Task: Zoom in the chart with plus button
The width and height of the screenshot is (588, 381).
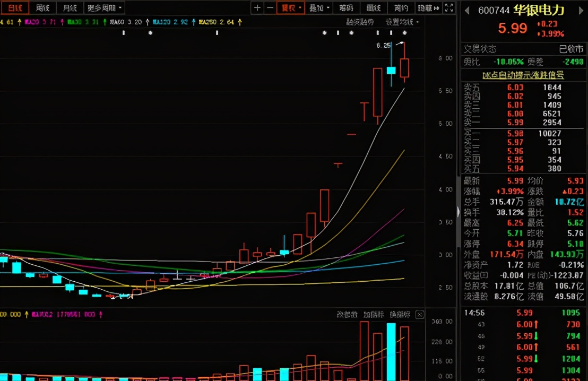Action: tap(257, 7)
